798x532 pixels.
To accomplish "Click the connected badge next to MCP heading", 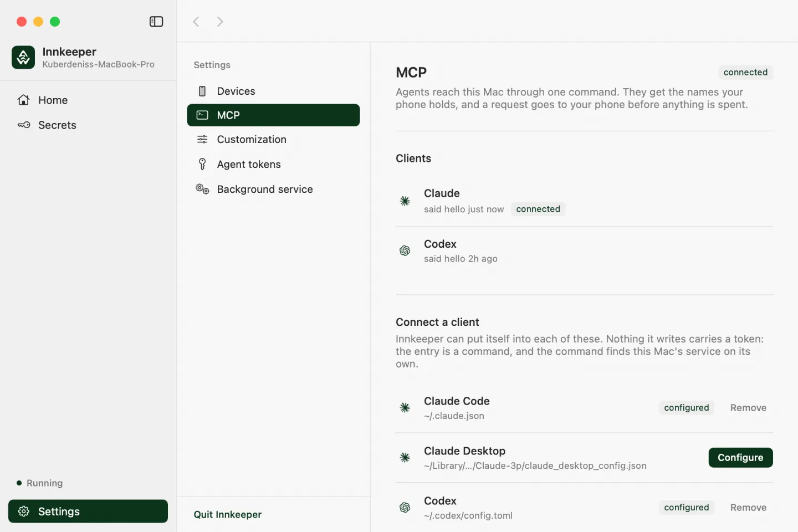I will point(745,73).
